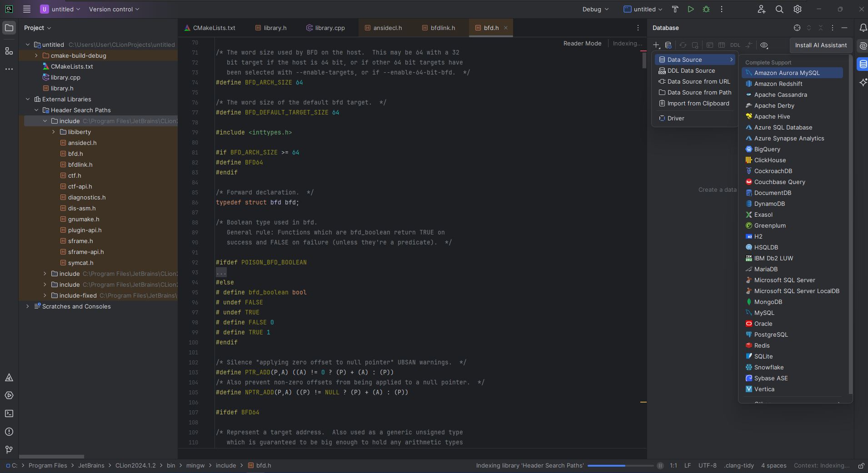Image resolution: width=868 pixels, height=473 pixels.
Task: Pause the indexing progress bar
Action: (x=660, y=466)
